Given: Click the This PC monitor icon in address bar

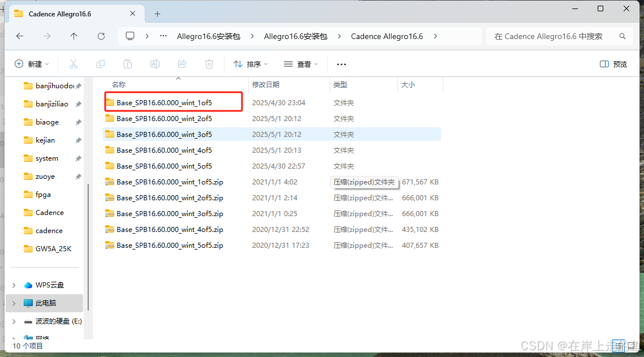Looking at the screenshot, I should (130, 36).
